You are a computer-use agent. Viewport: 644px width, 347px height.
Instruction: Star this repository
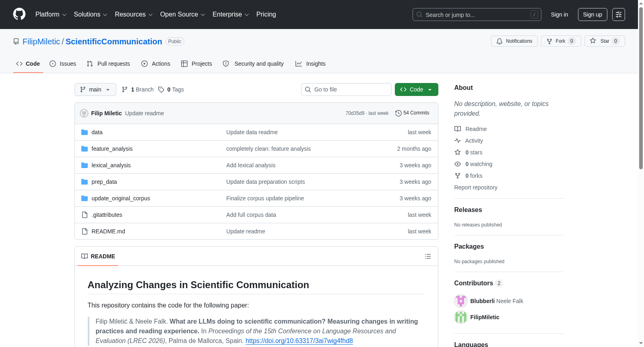point(605,41)
